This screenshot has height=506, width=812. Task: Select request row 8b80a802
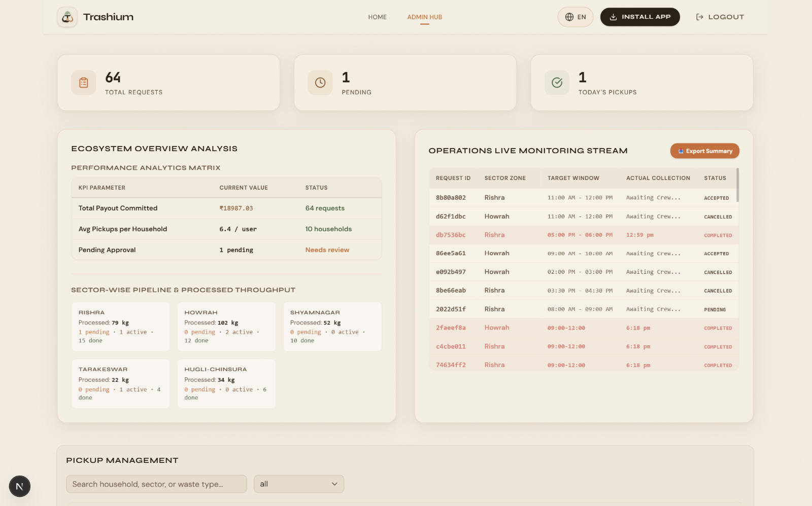tap(584, 198)
